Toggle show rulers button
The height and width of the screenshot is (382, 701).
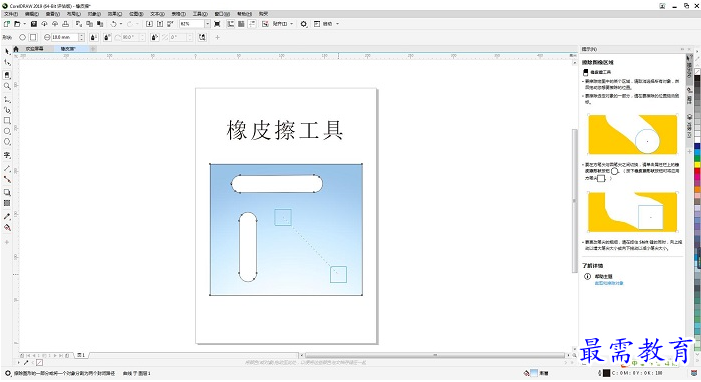231,24
